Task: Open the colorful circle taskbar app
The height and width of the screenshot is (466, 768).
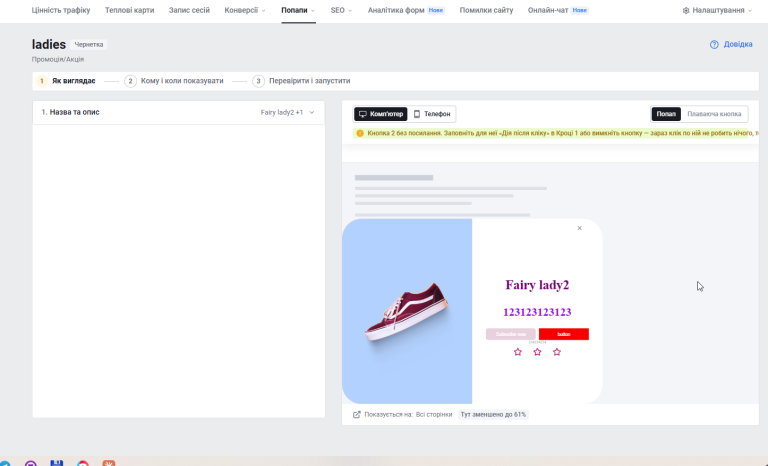Action: 83,463
